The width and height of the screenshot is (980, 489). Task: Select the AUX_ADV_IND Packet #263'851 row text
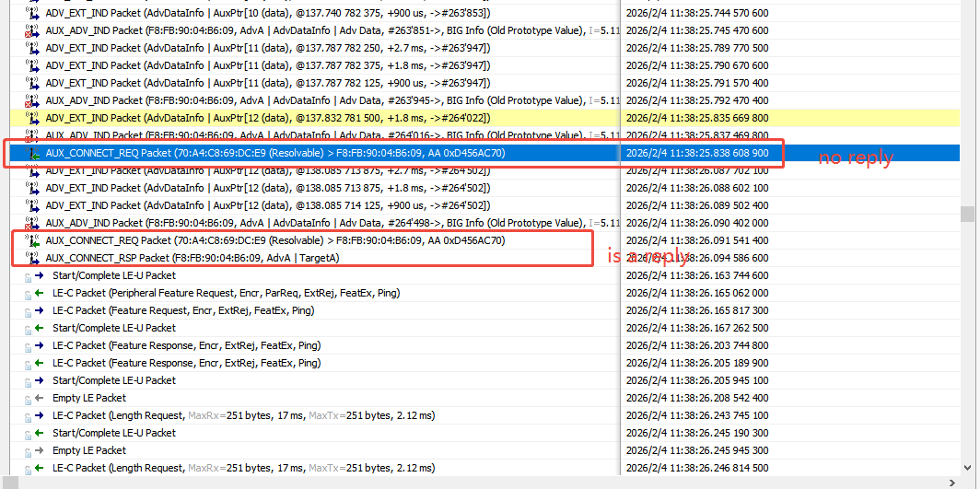click(332, 30)
